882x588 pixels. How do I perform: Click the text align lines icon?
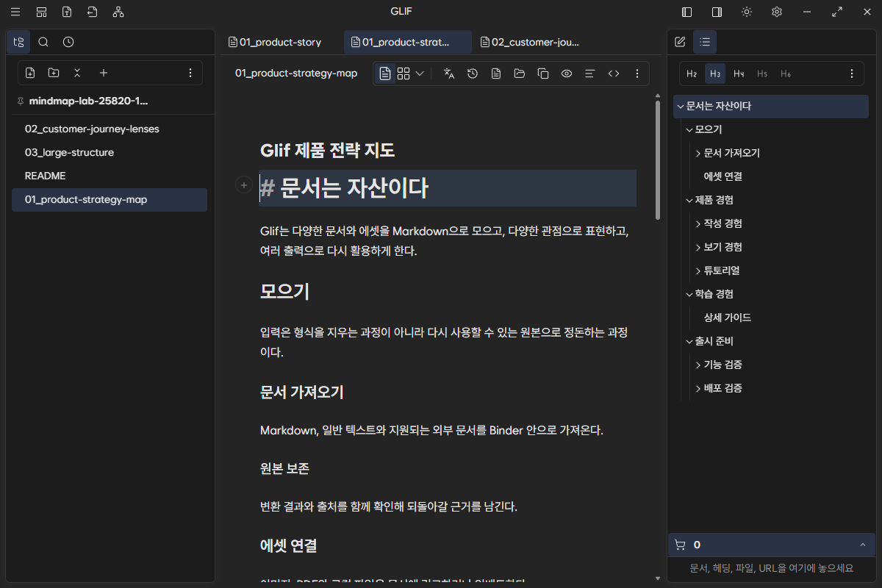coord(589,73)
